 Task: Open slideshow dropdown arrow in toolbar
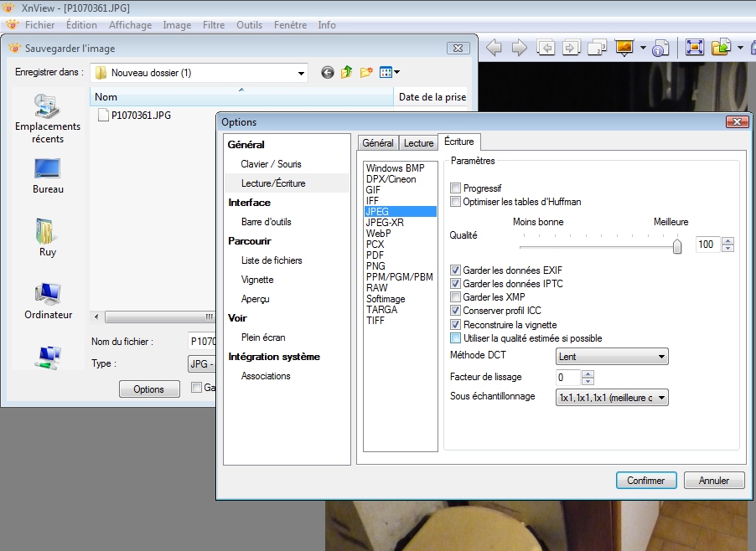point(643,48)
